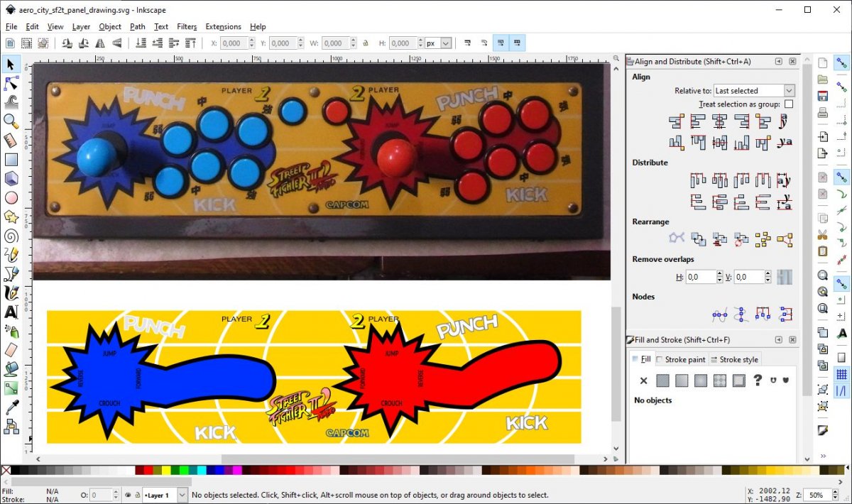Pick the none/transparent swatch in palette
Viewport: 852px width, 504px height.
click(x=6, y=470)
